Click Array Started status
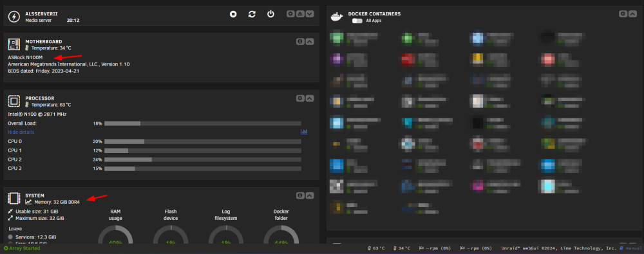 click(x=22, y=248)
